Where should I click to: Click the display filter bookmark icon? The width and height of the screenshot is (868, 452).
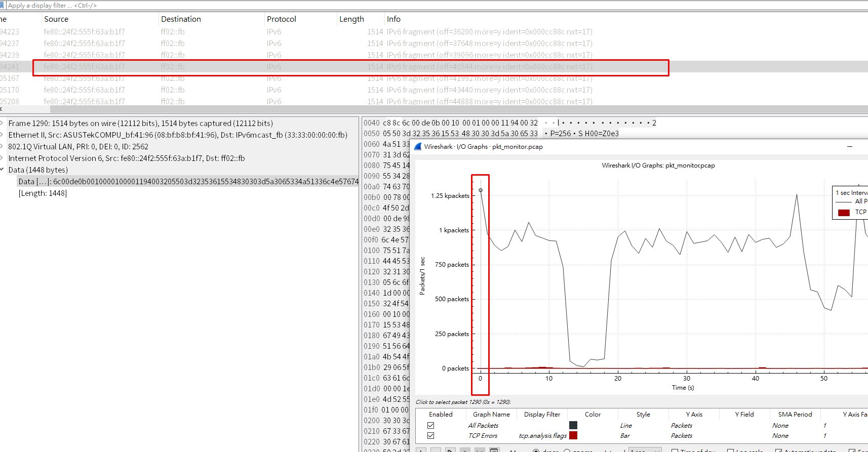[x=3, y=5]
